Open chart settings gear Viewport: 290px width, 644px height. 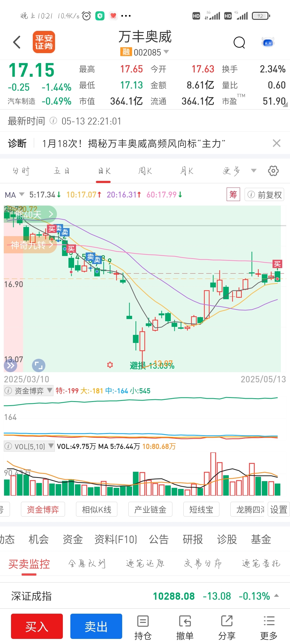tap(273, 171)
